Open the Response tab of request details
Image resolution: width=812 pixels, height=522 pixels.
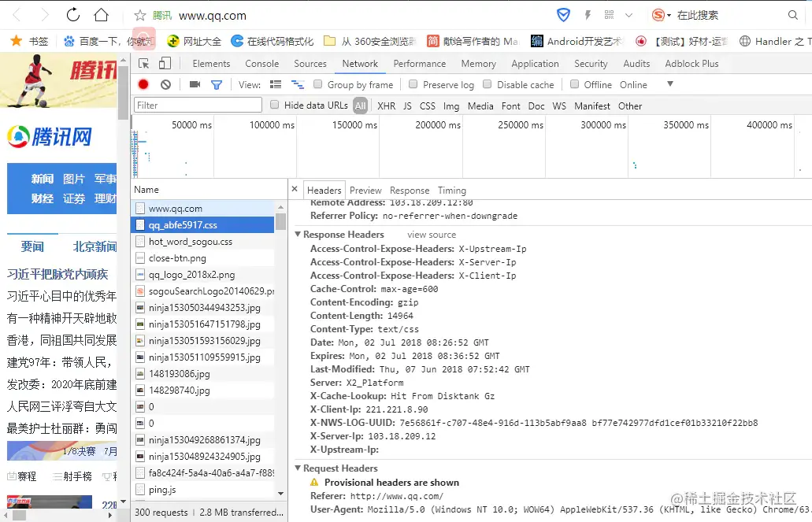[x=410, y=190]
